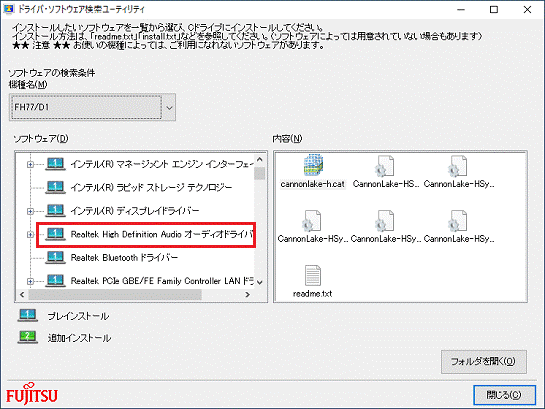Click フォルダを開く(O) button
The image size is (545, 409).
click(x=483, y=362)
